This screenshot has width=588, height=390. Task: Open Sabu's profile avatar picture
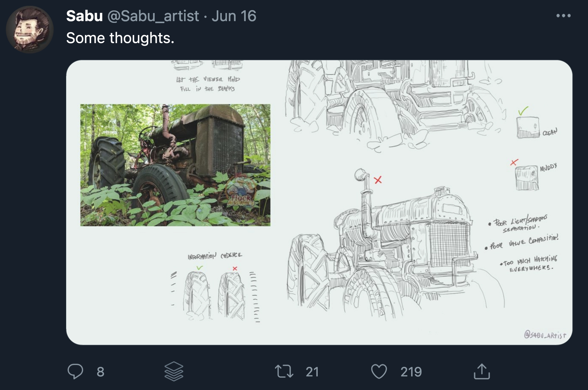click(x=30, y=30)
